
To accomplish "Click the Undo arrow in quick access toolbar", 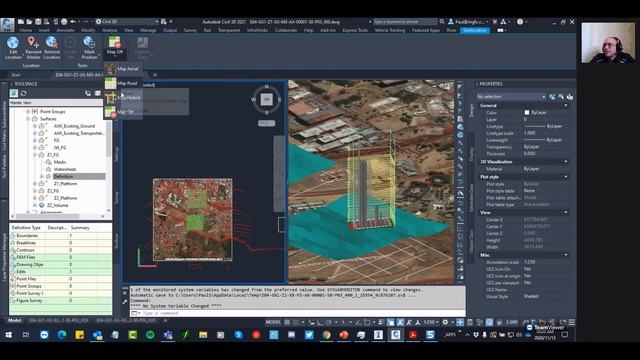I will click(x=73, y=22).
